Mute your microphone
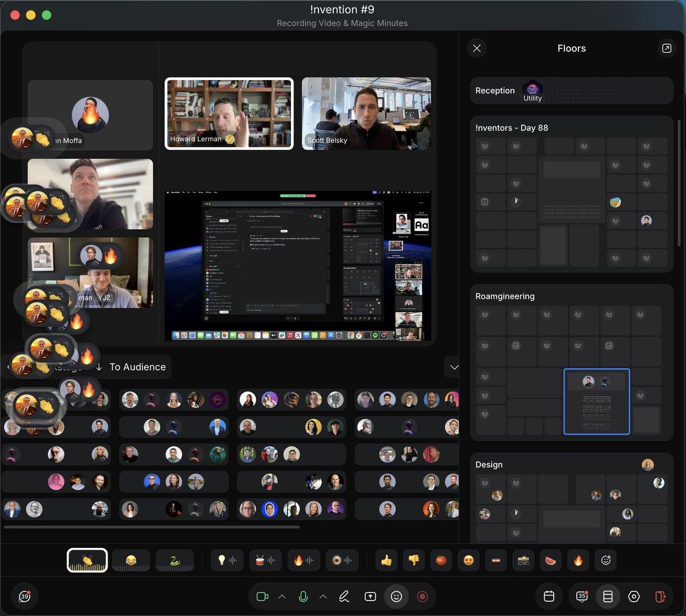Viewport: 686px width, 616px height. coord(302,596)
